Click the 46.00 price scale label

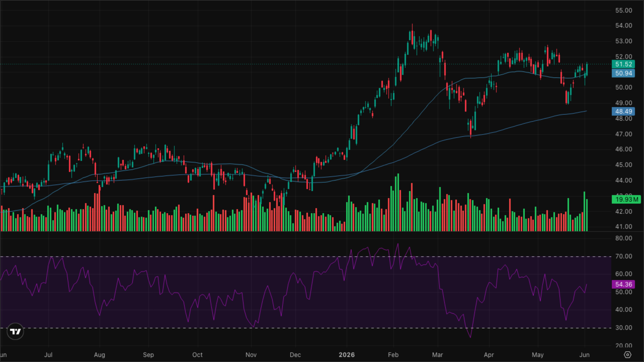[x=624, y=149]
